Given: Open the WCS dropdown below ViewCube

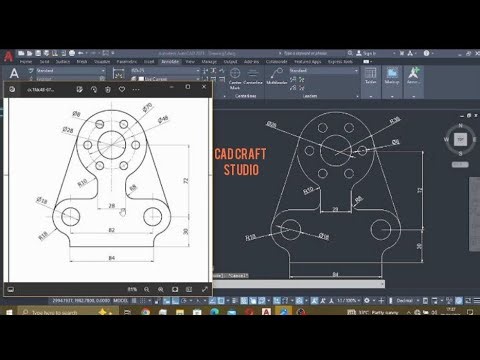Looking at the screenshot, I should point(460,165).
